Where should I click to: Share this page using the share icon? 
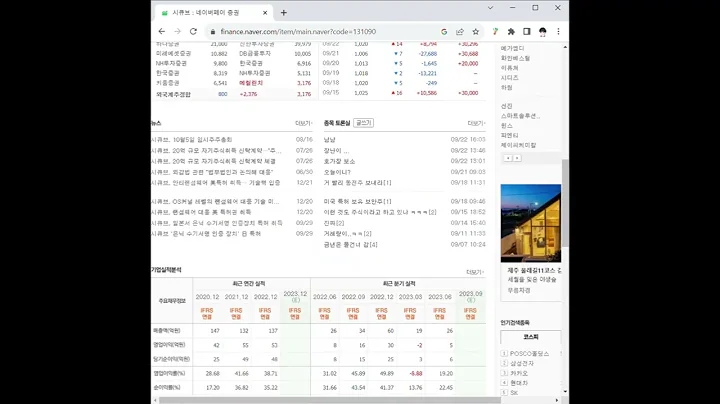point(460,32)
